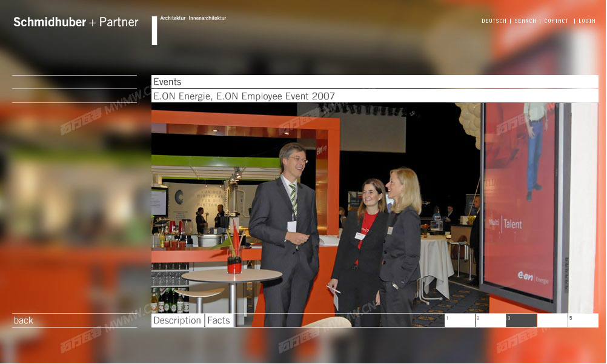
Task: Show image 2 in the gallery pager
Action: [x=491, y=320]
